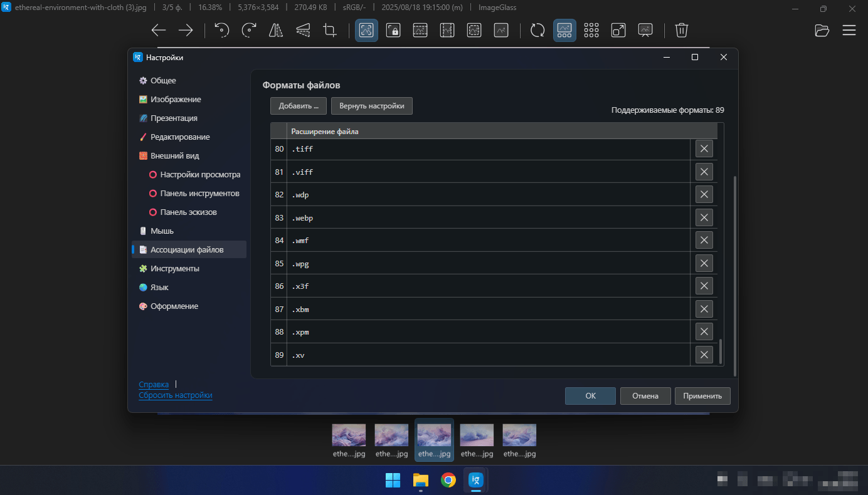Delete the .wdp format row

point(704,195)
